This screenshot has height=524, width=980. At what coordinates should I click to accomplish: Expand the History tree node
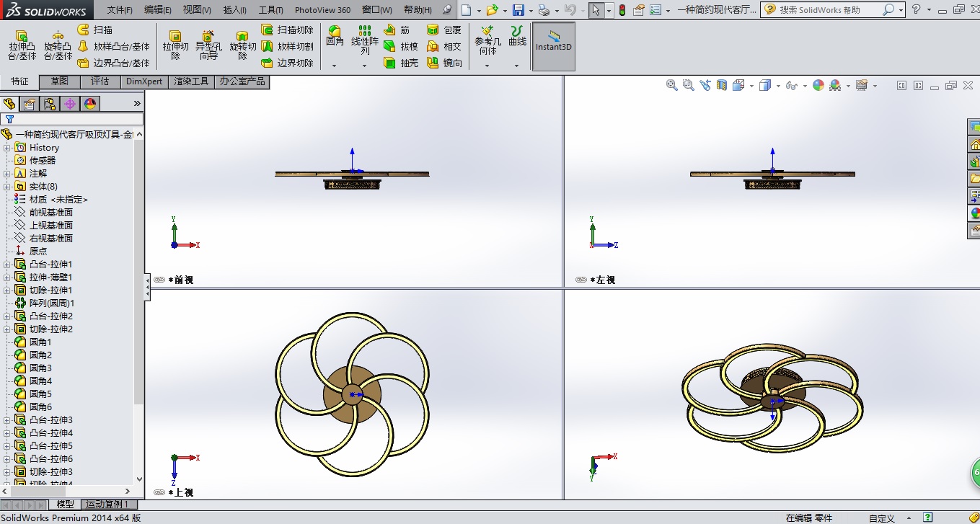(7, 148)
